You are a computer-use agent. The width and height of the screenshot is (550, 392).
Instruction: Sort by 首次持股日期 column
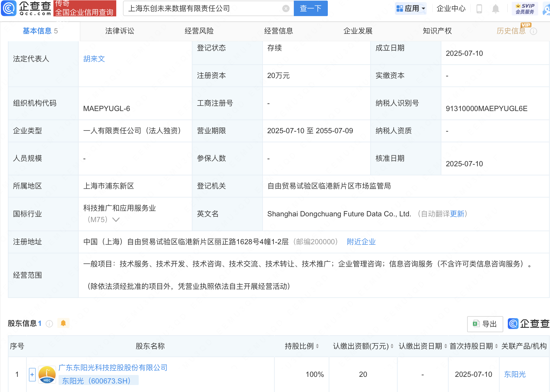(496, 346)
